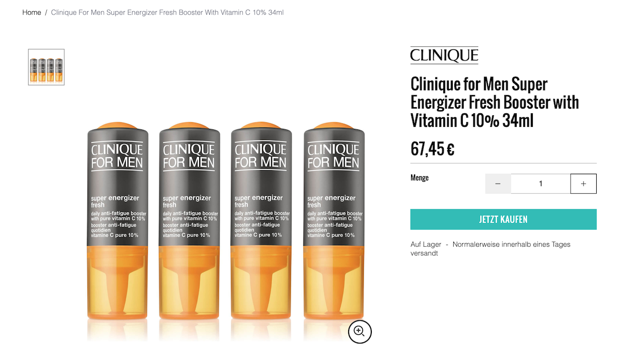Image resolution: width=644 pixels, height=358 pixels.
Task: Click the 'Normalerweise innerhalb eines Tages' shipping text
Action: pos(511,244)
